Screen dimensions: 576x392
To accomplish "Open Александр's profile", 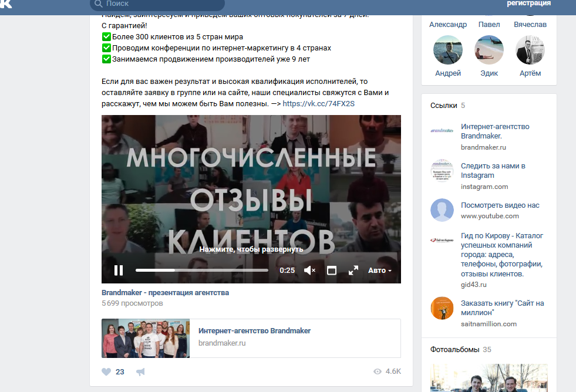I will coord(448,24).
